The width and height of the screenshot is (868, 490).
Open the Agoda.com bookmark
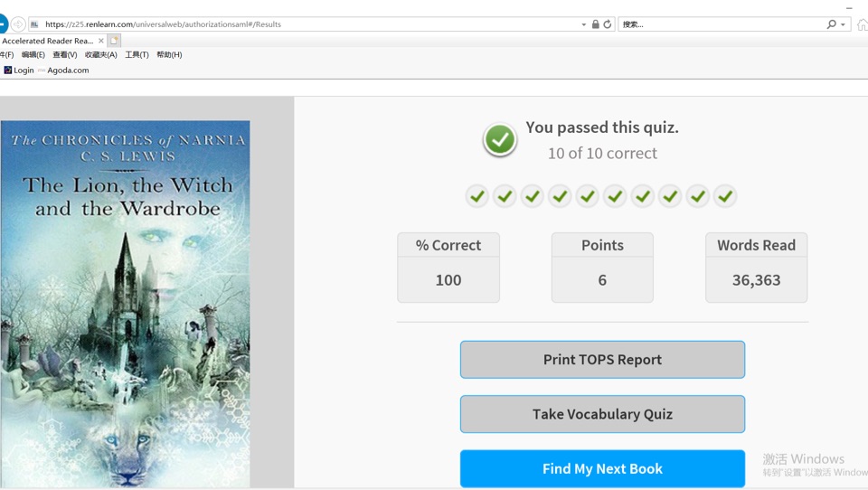point(63,71)
